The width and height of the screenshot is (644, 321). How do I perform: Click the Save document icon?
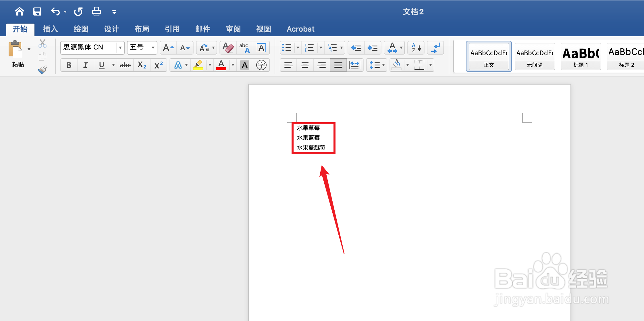(x=37, y=12)
